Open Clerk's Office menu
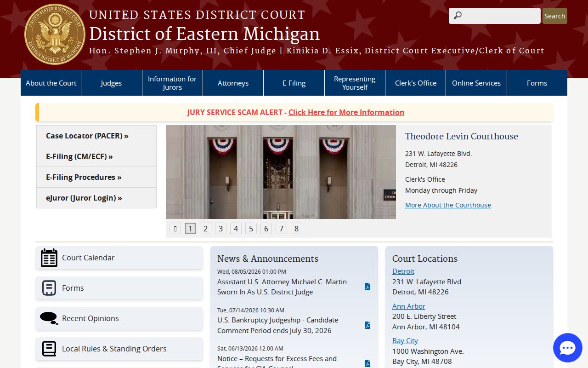588x368 pixels. pyautogui.click(x=416, y=83)
